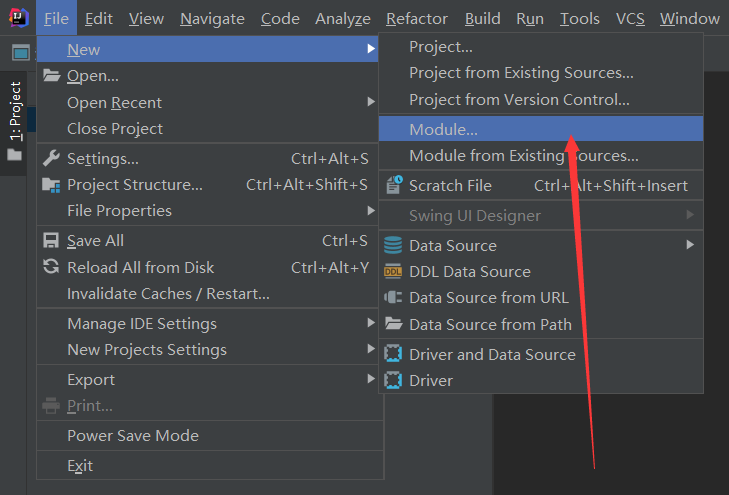Expand the Data Source submenu arrow
This screenshot has width=729, height=495.
tap(690, 245)
